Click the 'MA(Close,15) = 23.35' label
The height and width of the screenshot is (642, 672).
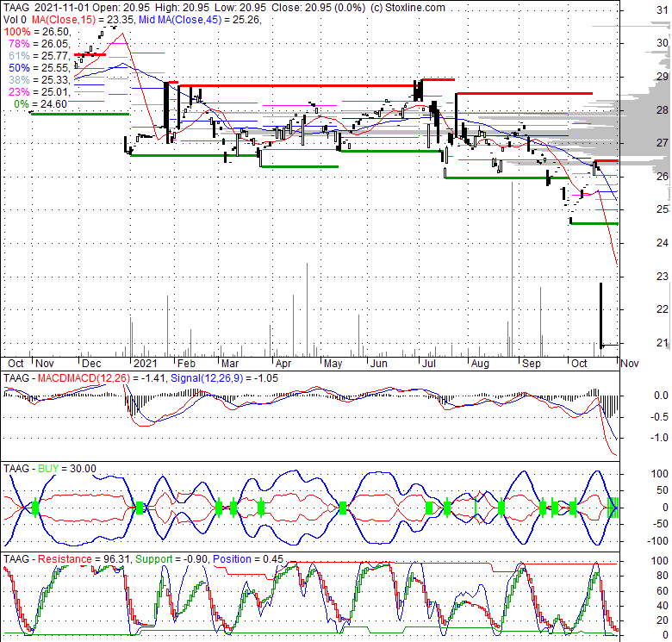[82, 20]
